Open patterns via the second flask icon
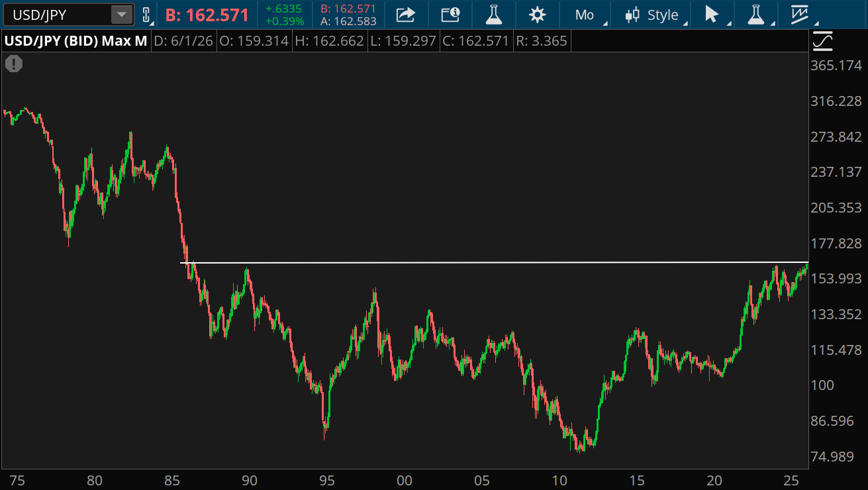 coord(755,15)
